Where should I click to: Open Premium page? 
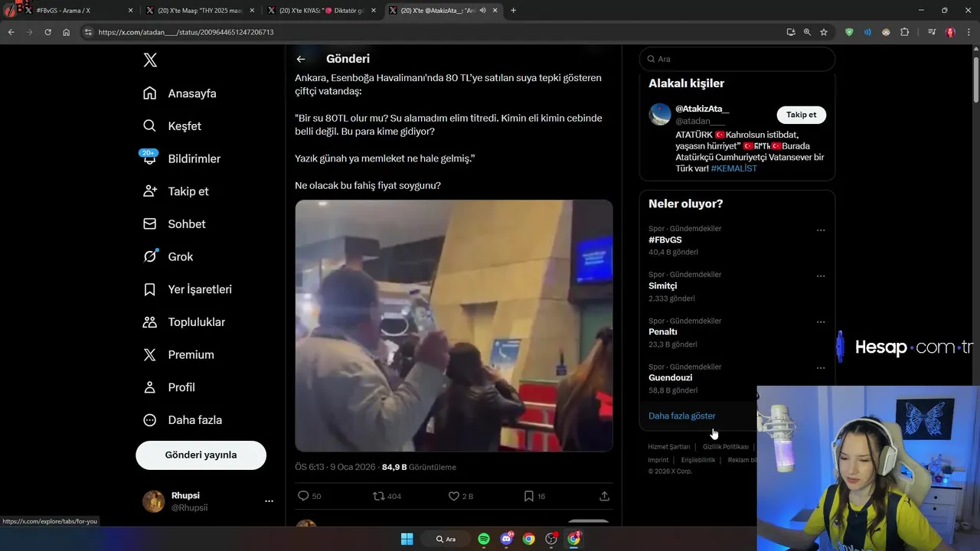(x=179, y=355)
